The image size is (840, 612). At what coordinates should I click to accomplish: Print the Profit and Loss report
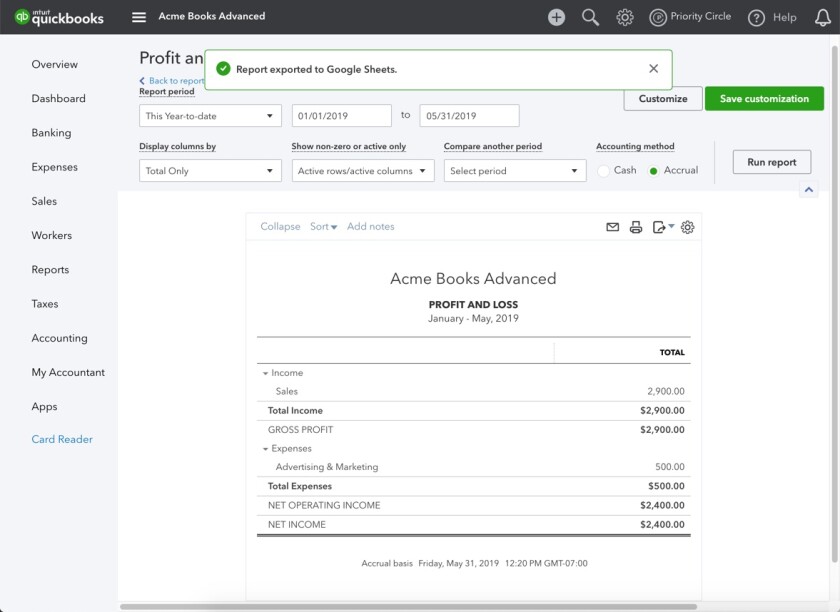pyautogui.click(x=635, y=227)
